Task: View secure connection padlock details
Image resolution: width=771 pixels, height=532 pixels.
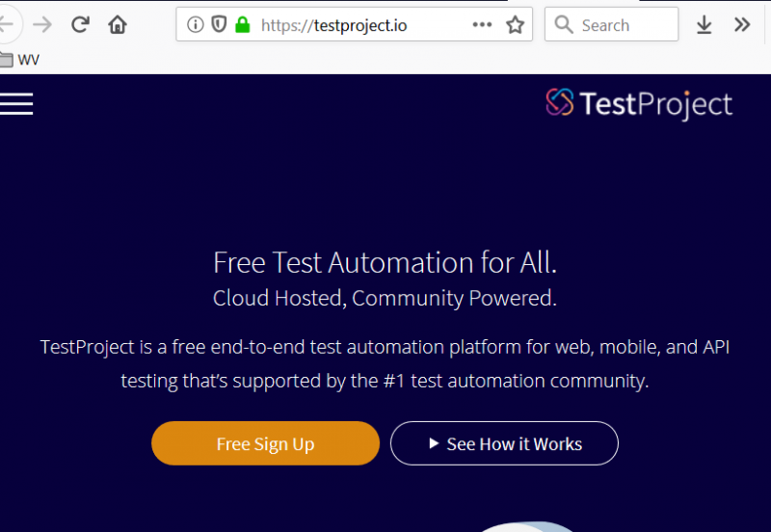Action: tap(243, 24)
